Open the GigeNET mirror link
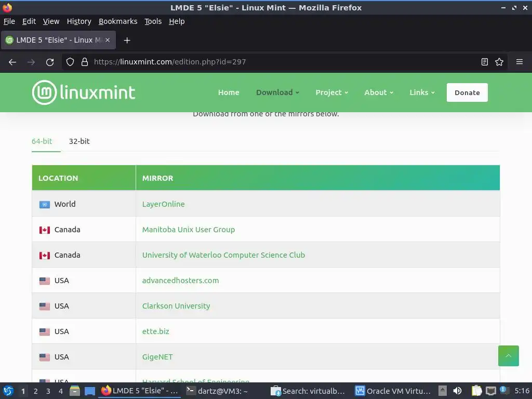 (x=157, y=357)
